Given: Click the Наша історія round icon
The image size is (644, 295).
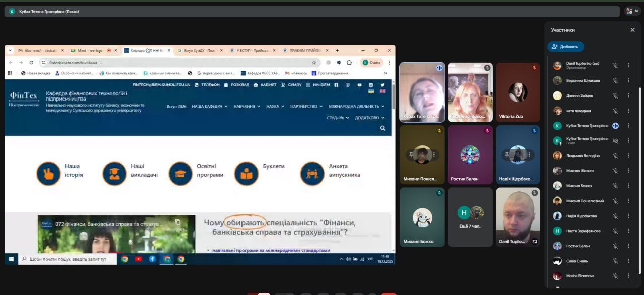Looking at the screenshot, I should coord(48,174).
